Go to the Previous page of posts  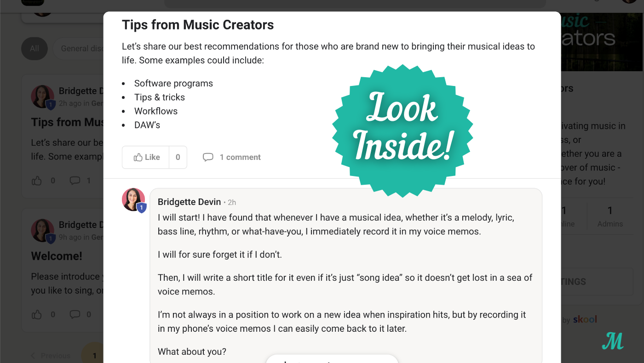tap(51, 356)
